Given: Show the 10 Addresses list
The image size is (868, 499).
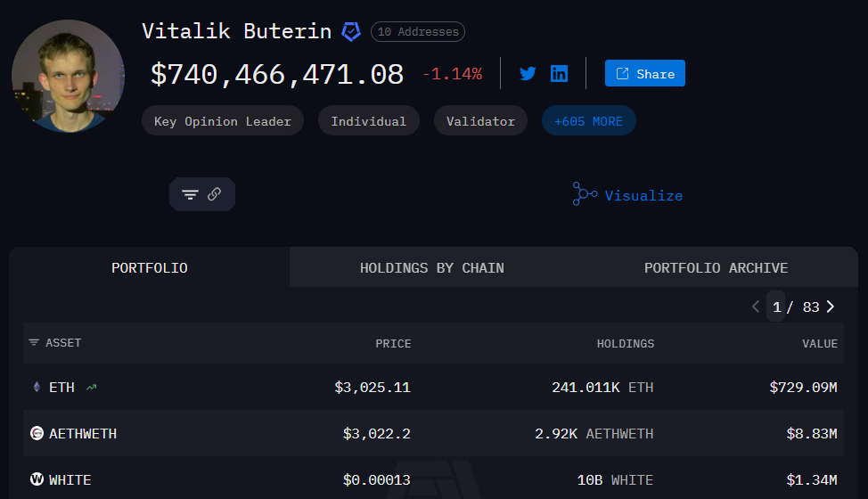Looking at the screenshot, I should point(417,32).
